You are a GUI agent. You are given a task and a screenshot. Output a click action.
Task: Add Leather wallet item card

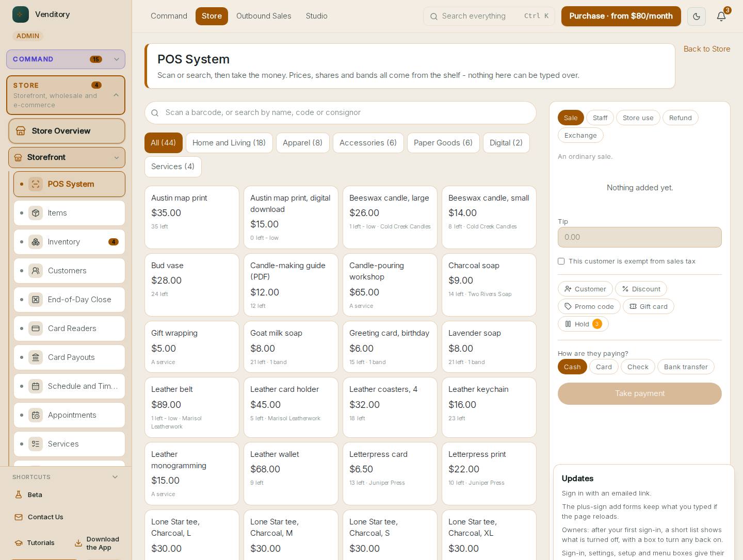coord(291,473)
